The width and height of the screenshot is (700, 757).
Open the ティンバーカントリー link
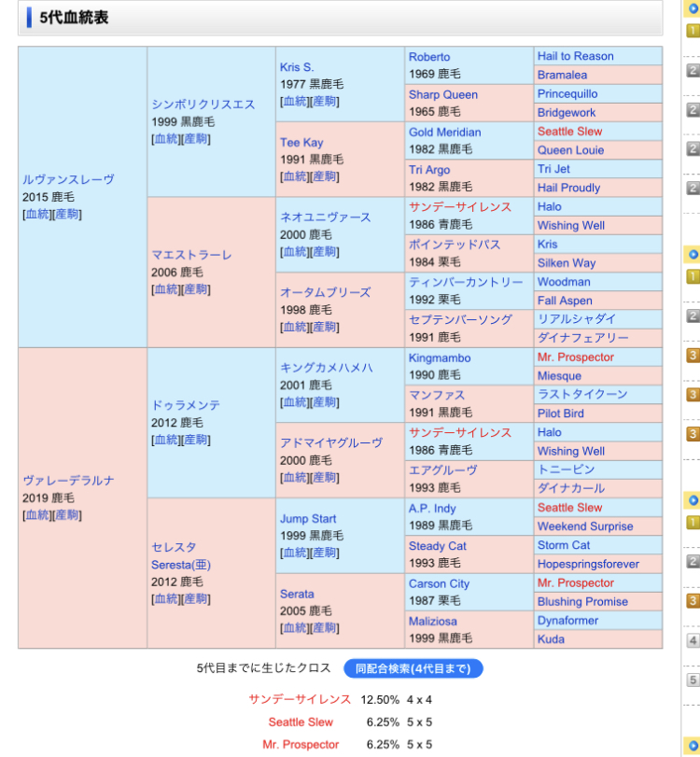coord(466,282)
